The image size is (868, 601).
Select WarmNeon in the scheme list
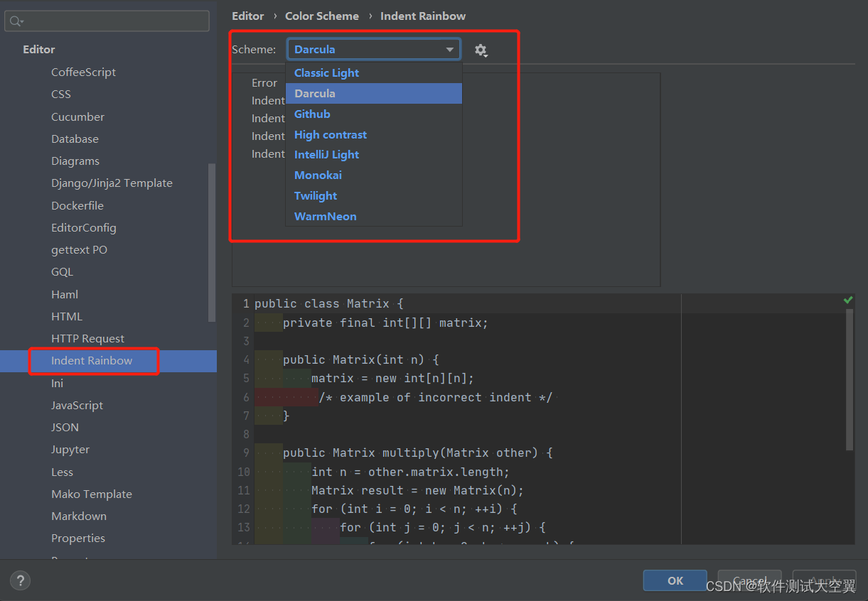[x=325, y=216]
